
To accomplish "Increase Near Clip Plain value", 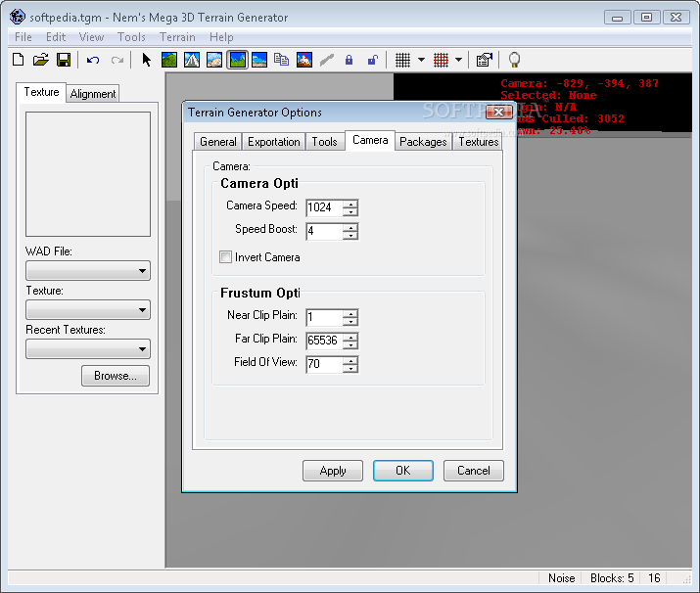I will pos(350,313).
